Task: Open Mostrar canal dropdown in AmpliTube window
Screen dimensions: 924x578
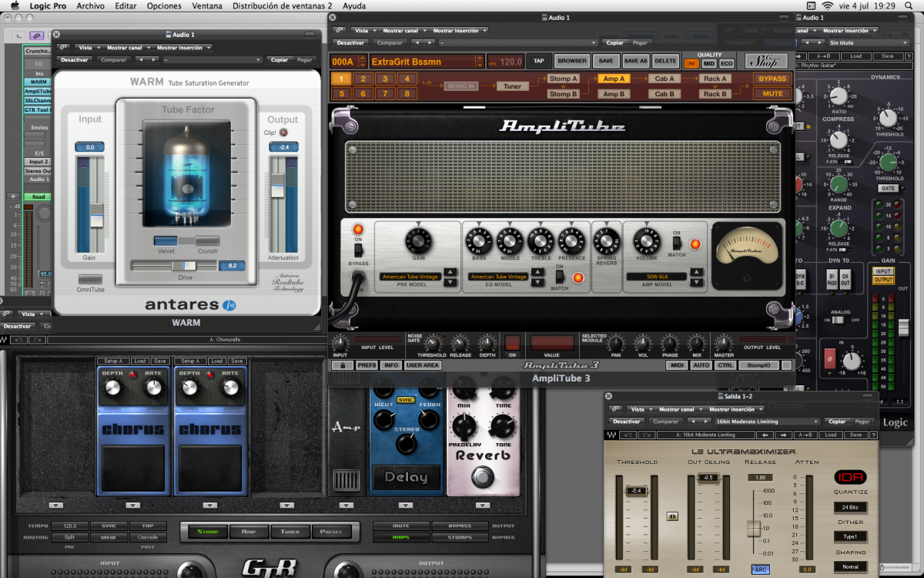Action: click(403, 31)
